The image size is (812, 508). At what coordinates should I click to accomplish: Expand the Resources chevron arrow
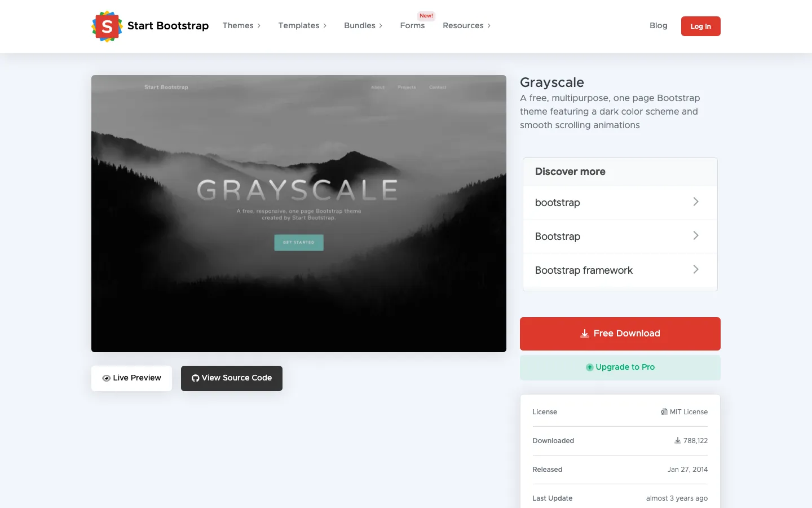[x=489, y=26]
